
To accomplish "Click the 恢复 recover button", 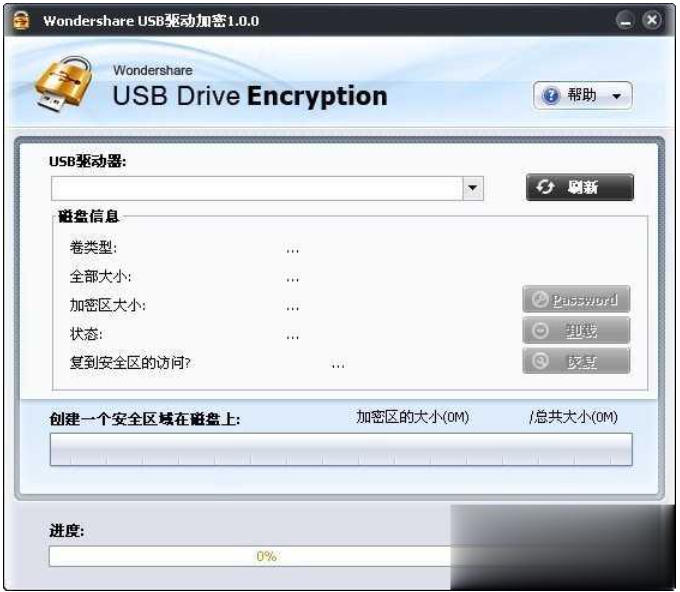I will coord(576,361).
